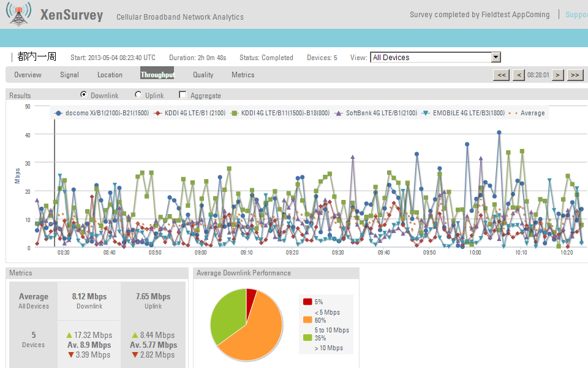Step forward one time with > button
This screenshot has width=588, height=368.
coord(557,75)
